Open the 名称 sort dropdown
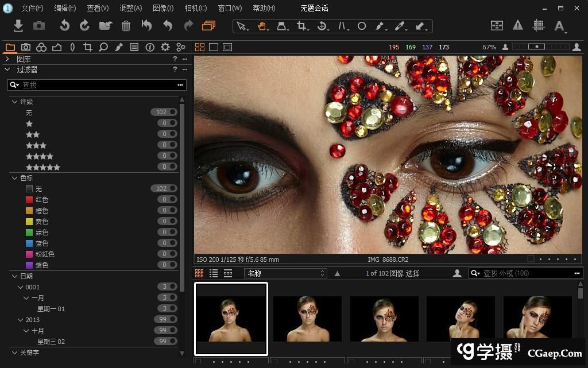Image resolution: width=588 pixels, height=368 pixels. 285,274
